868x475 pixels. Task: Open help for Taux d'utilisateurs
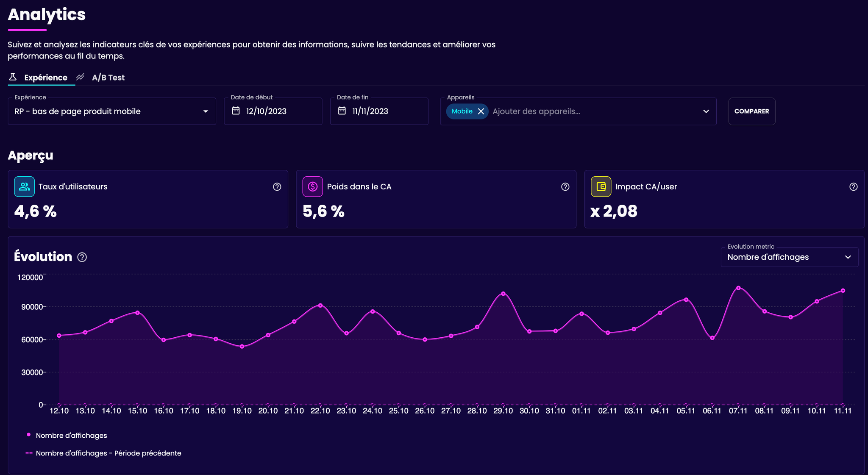tap(277, 187)
